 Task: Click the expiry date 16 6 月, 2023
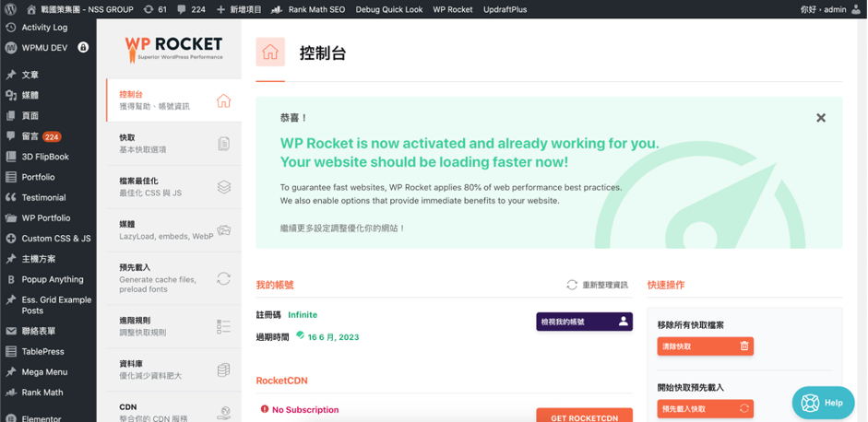[333, 337]
